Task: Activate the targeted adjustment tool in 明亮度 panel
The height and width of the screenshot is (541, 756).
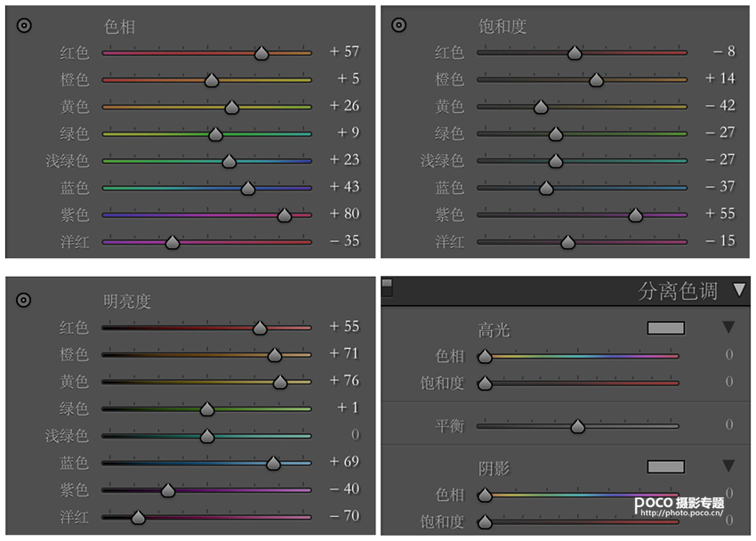Action: click(x=25, y=300)
